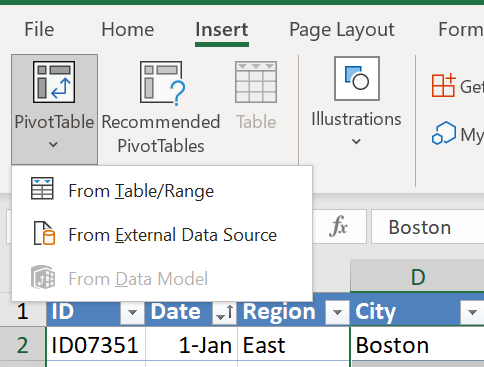Screen dimensions: 484x367
Task: Click cell containing East
Action: point(294,345)
